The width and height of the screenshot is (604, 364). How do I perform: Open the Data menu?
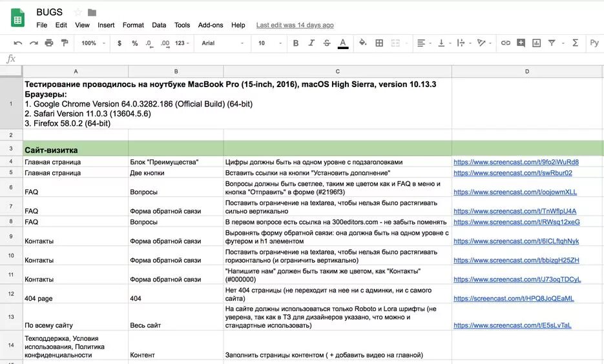tap(159, 25)
